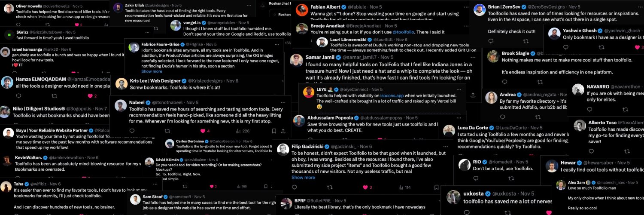Expand Show more in Filip Gadziński's tweet
Viewport: 644px width, 215px height.
(x=303, y=177)
